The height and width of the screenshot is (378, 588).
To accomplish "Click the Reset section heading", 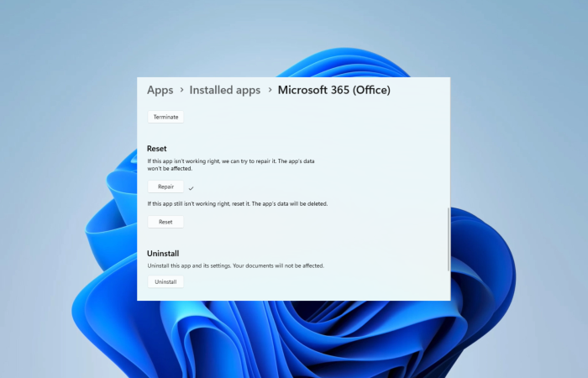I will coord(157,149).
